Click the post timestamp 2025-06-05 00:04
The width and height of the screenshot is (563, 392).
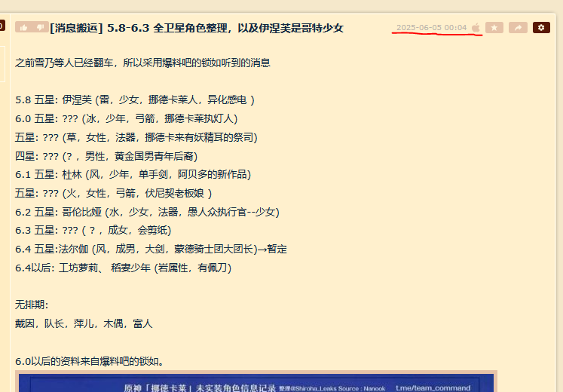(x=431, y=28)
